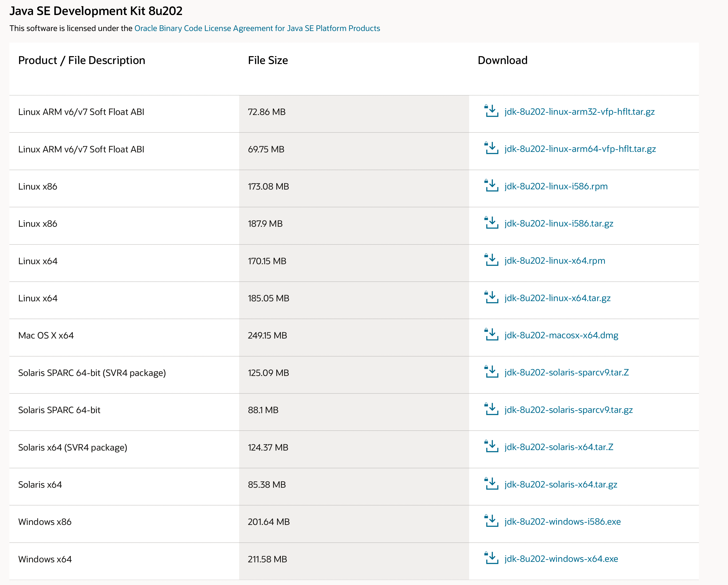Click download icon beside jdk-8u202-solaris-x64.tar.Z

tap(491, 446)
